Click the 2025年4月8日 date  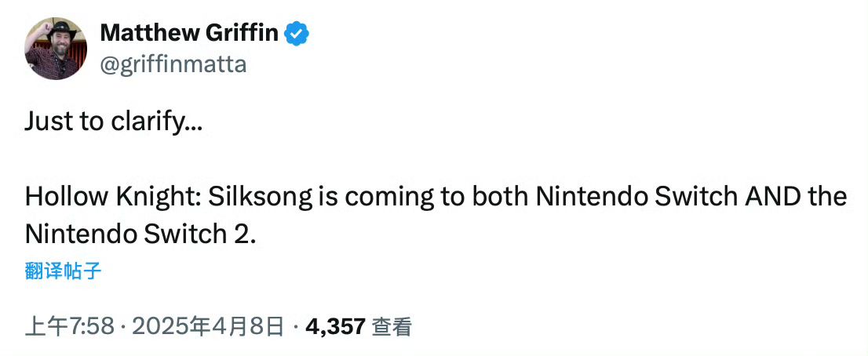tap(208, 327)
